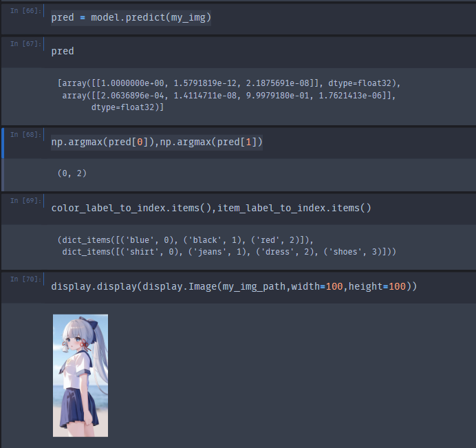Click the displayed anime girl image output
Screen dimensions: 476x448
point(80,376)
